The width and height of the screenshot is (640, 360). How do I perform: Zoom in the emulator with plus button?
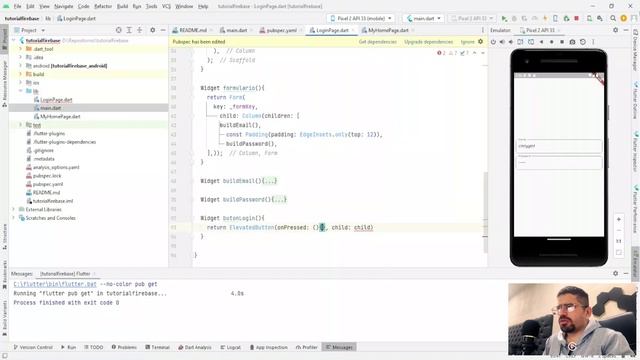(x=619, y=220)
